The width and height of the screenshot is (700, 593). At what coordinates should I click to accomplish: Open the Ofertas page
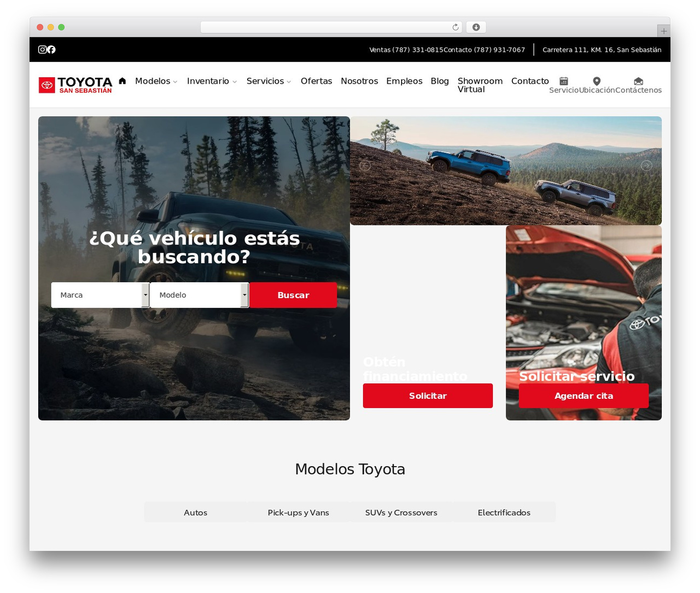(317, 81)
